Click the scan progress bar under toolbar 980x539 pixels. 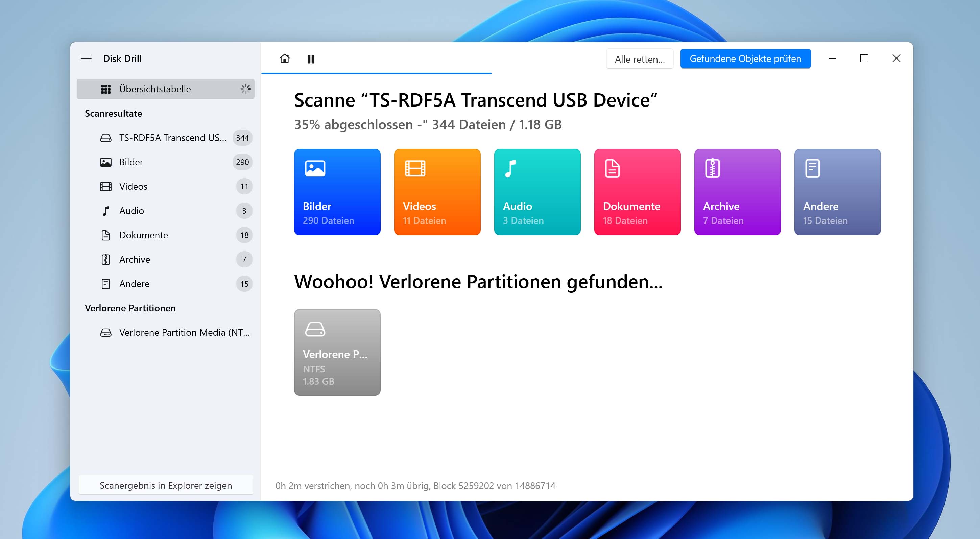click(377, 73)
